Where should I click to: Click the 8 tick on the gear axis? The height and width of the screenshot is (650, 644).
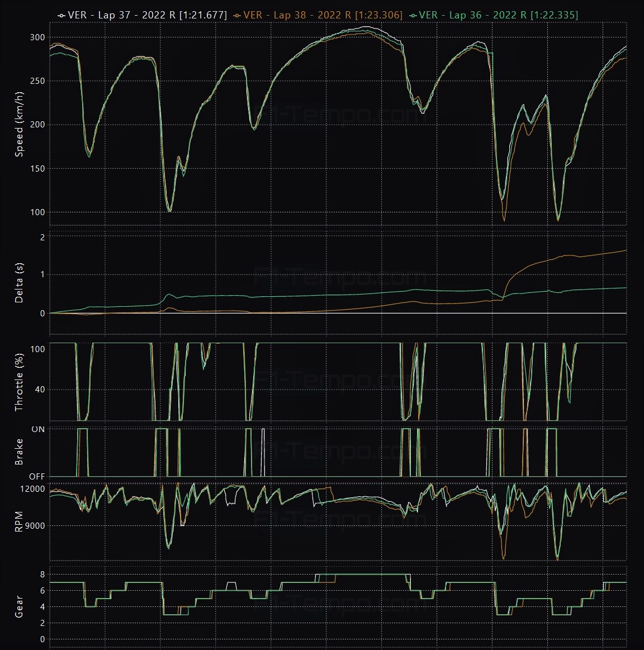(42, 574)
